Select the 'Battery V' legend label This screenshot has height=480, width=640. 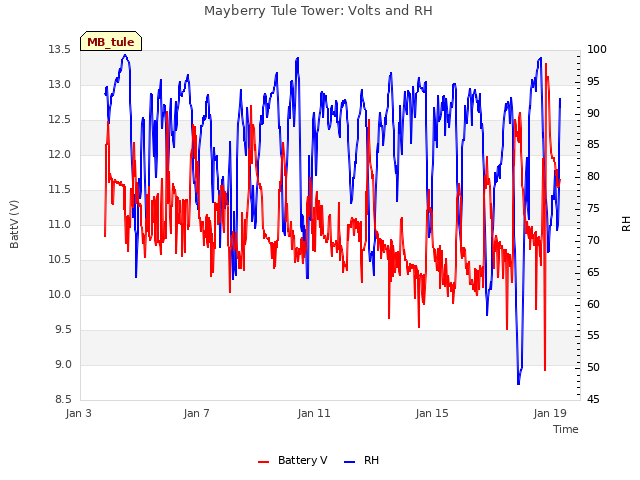click(302, 460)
